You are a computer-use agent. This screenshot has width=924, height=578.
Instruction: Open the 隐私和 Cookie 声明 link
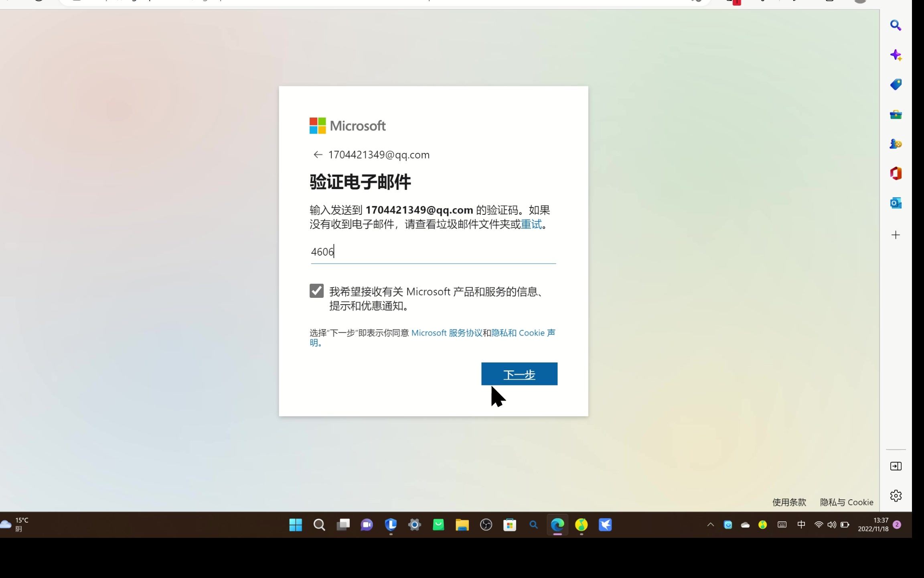(523, 333)
